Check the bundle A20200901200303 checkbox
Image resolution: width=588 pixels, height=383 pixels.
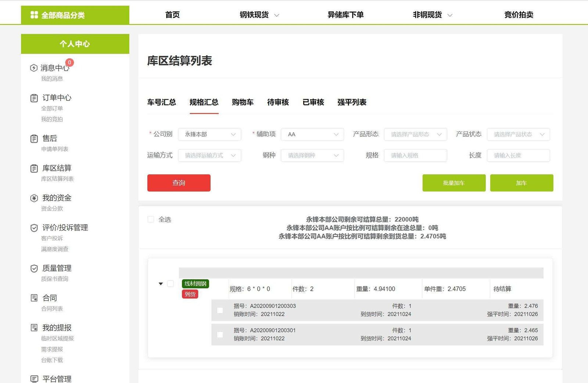pos(220,310)
